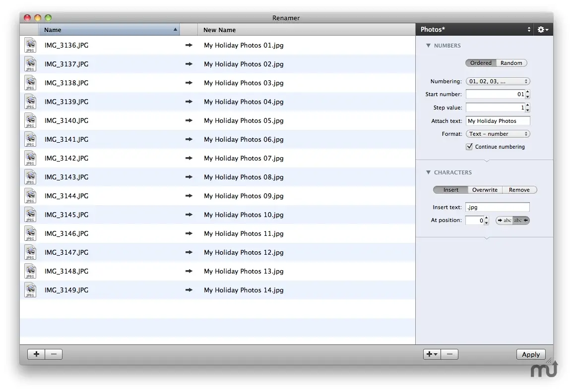Click the Start number field
Viewport: 573px width, 392px height.
[x=496, y=94]
